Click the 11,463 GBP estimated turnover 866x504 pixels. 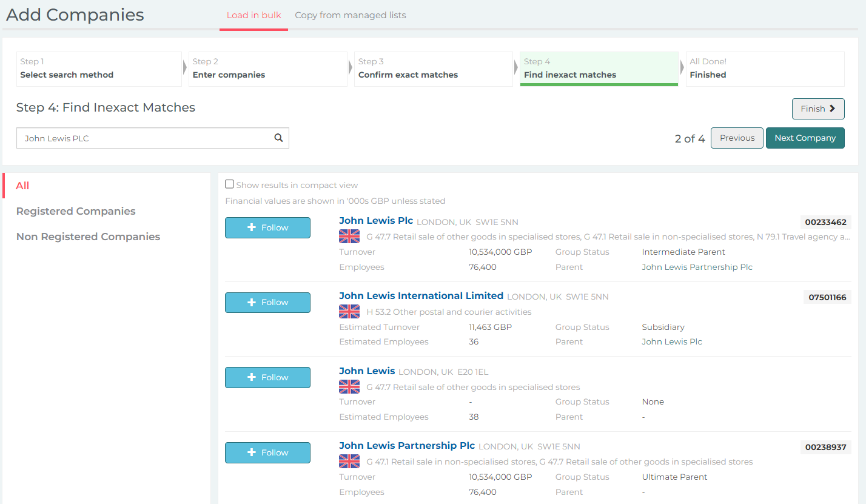coord(490,327)
